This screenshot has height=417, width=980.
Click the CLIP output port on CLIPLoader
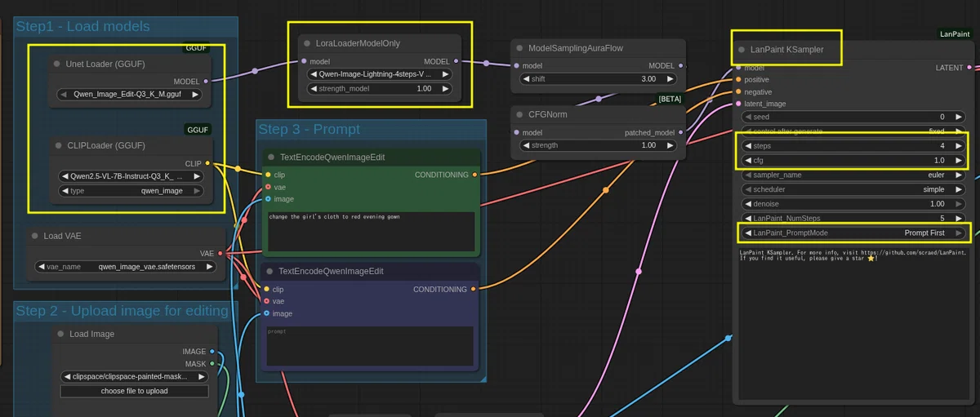click(207, 163)
